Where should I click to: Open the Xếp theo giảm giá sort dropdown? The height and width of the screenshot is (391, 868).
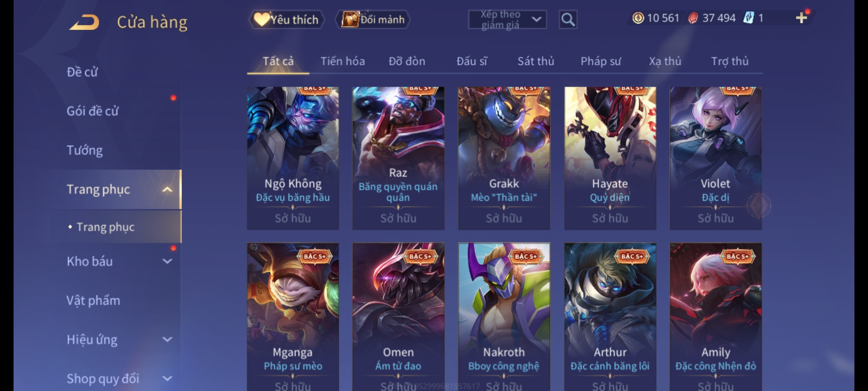coord(507,20)
